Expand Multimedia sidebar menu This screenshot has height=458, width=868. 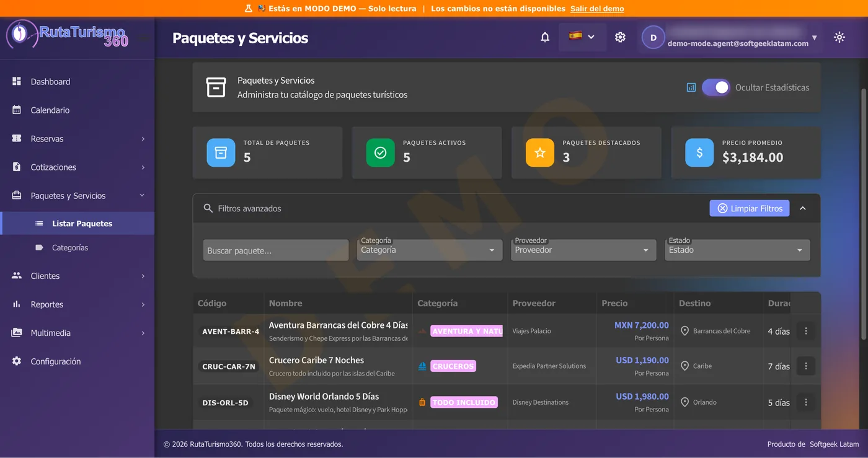(77, 333)
